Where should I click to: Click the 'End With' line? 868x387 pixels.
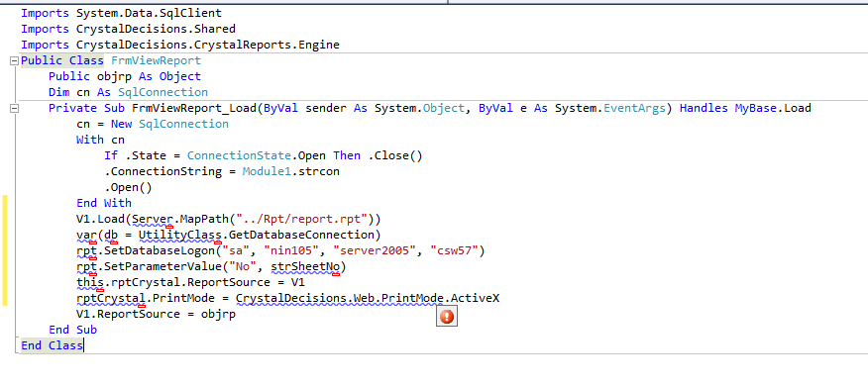coord(104,203)
